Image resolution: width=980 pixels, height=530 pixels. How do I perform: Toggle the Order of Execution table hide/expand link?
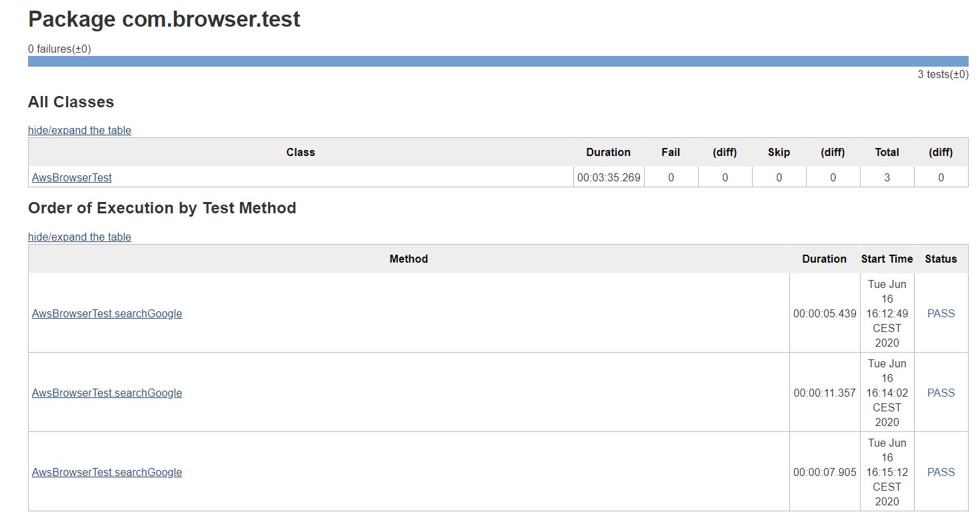(x=79, y=237)
